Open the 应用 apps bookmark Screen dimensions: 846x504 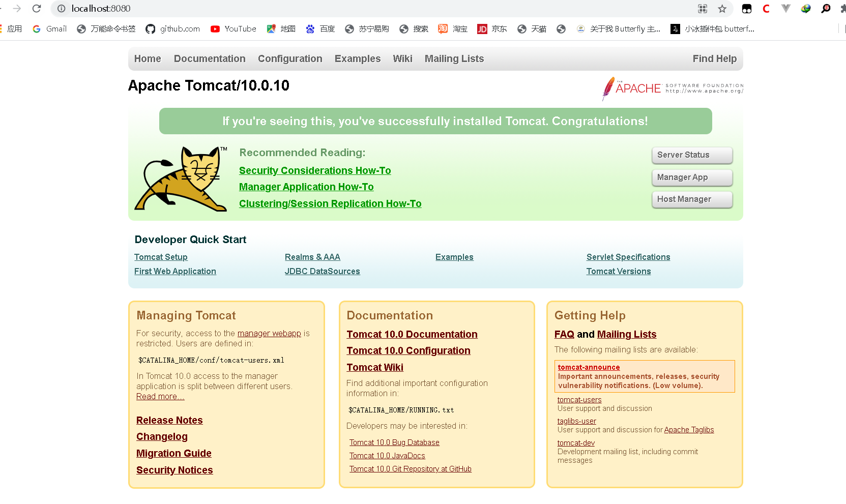(11, 29)
